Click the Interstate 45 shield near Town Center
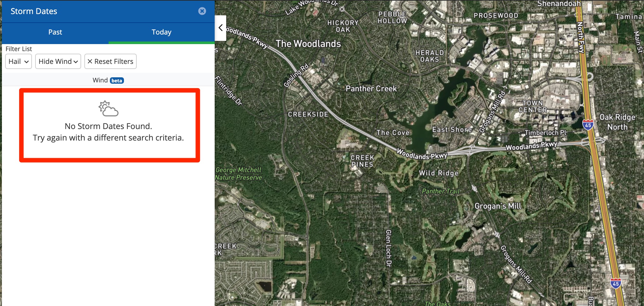 (x=588, y=125)
